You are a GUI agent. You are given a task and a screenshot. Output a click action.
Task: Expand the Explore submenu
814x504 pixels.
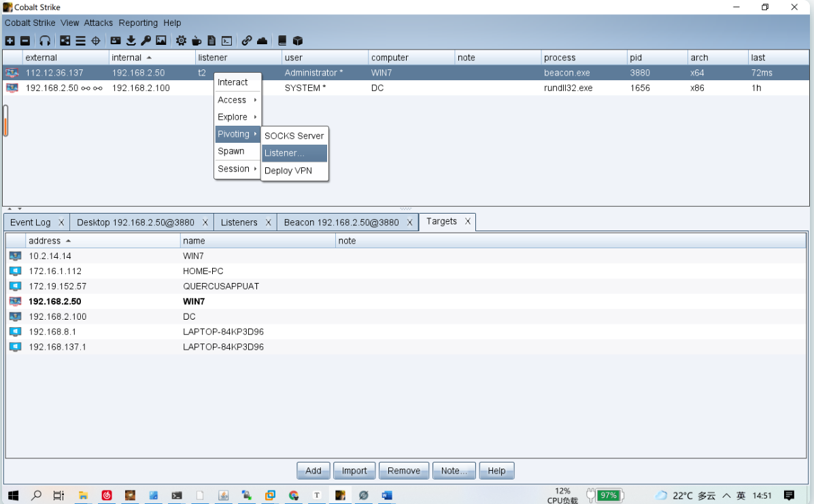click(237, 117)
